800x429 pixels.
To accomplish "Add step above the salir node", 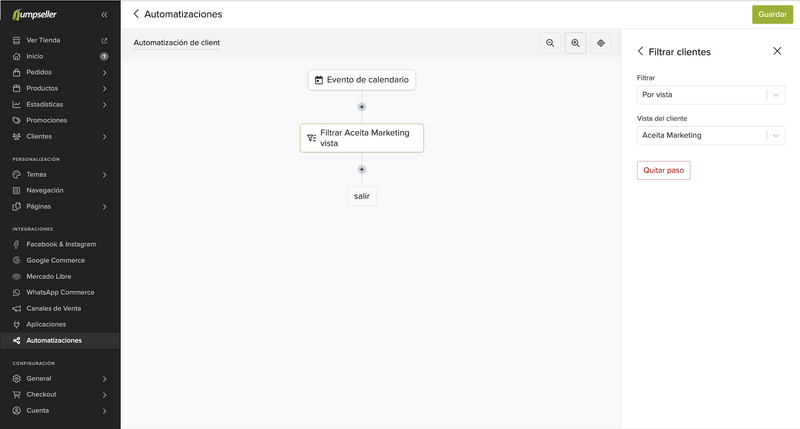I will 362,169.
